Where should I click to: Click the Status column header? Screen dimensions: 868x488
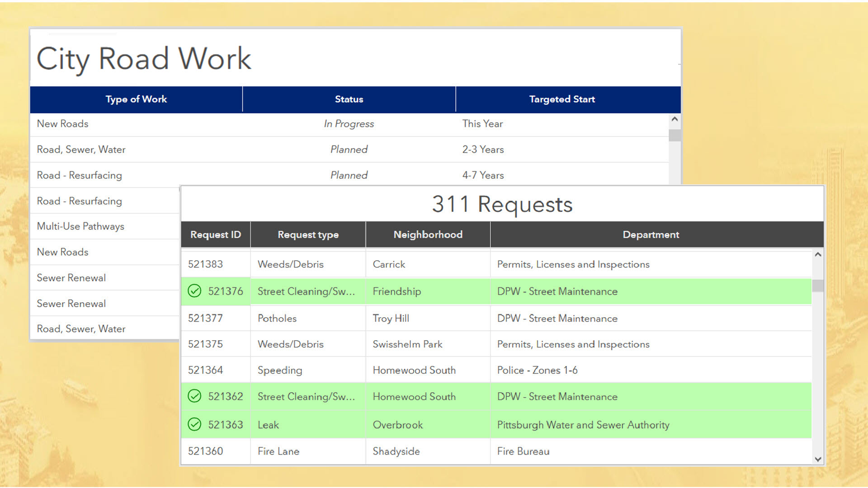(x=349, y=99)
